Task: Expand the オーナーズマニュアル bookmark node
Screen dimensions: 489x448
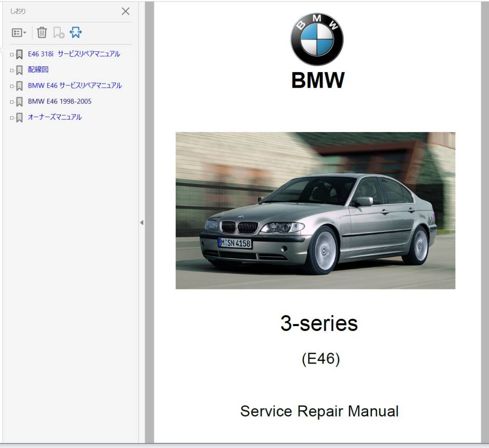Action: coord(12,118)
